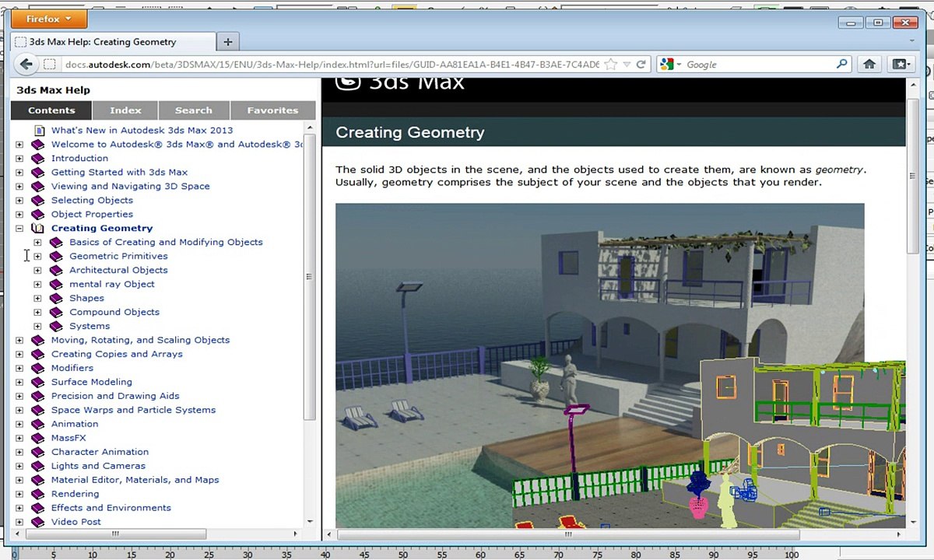
Task: Open Precision and Drawing Aids topic
Action: [x=115, y=396]
